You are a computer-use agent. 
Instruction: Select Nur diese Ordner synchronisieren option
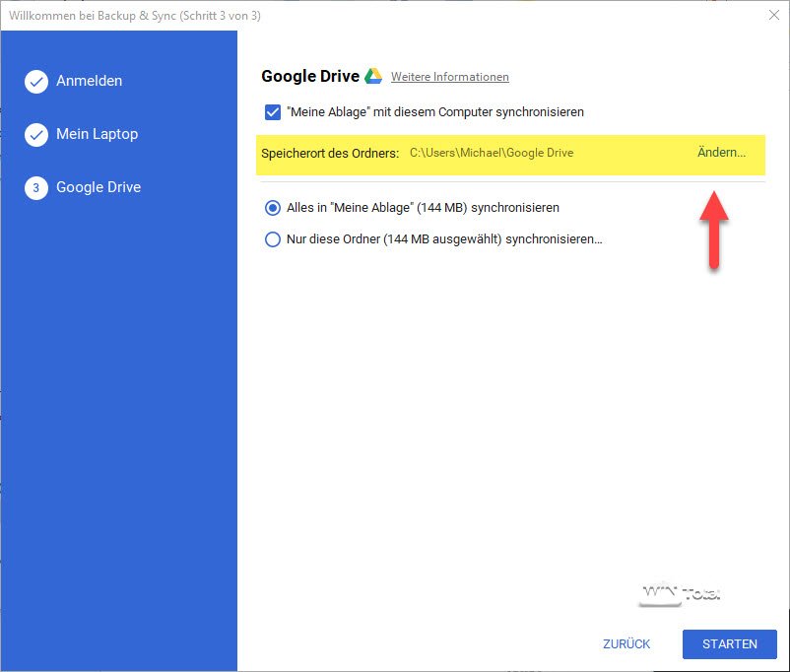point(273,239)
